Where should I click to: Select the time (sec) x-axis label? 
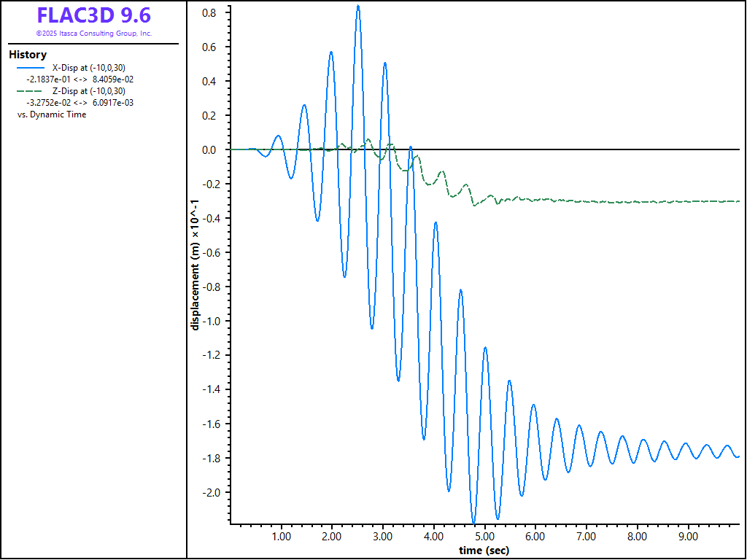coord(484,551)
